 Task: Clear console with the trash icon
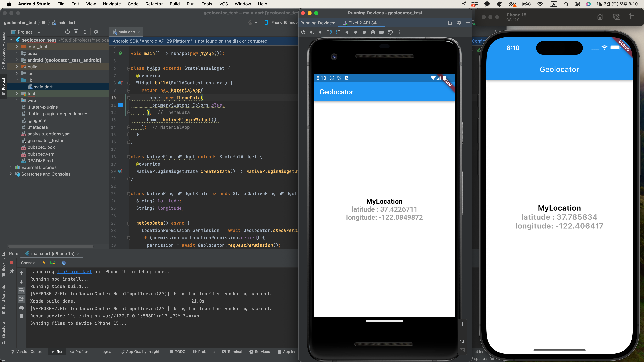click(x=21, y=316)
